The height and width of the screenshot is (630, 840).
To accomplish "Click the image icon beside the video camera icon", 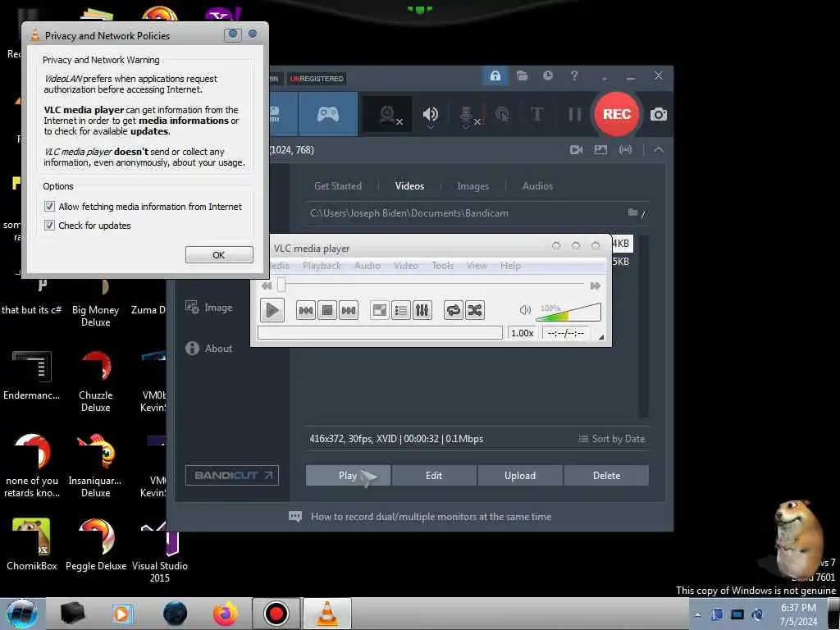I will [x=600, y=150].
